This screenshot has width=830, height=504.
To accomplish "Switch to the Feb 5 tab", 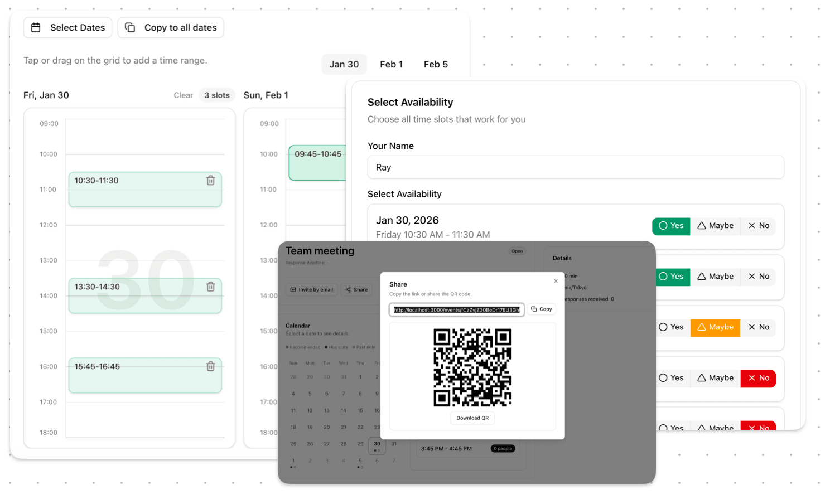I will (x=436, y=65).
